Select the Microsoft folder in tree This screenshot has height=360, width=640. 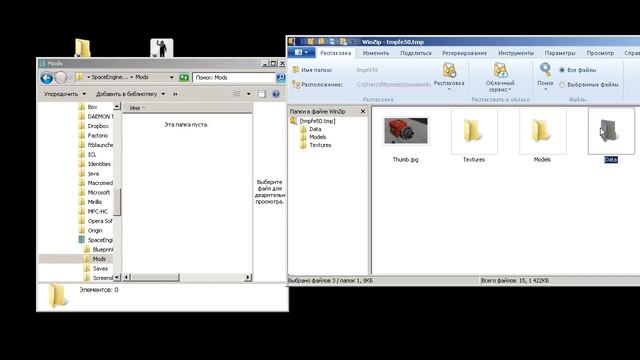[99, 193]
